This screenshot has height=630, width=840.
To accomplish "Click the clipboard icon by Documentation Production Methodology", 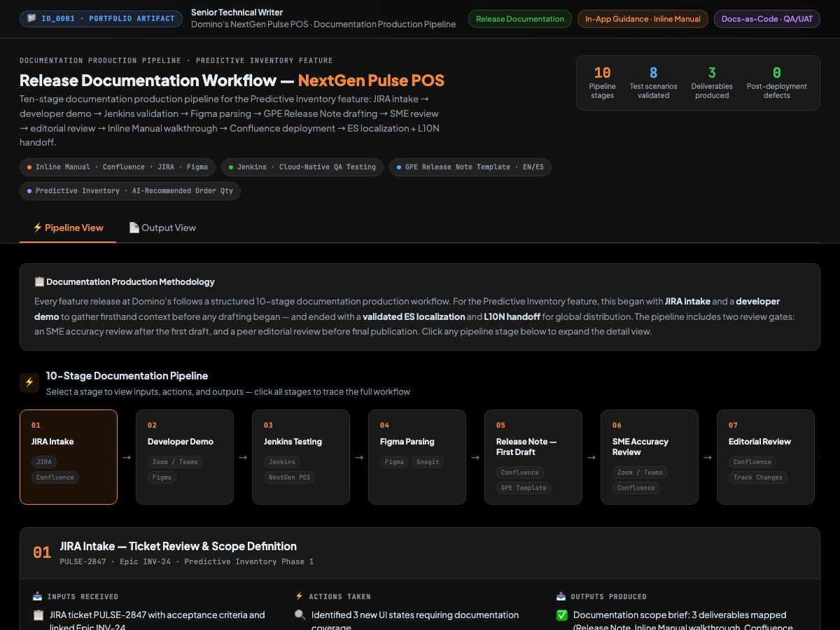I will coord(39,281).
